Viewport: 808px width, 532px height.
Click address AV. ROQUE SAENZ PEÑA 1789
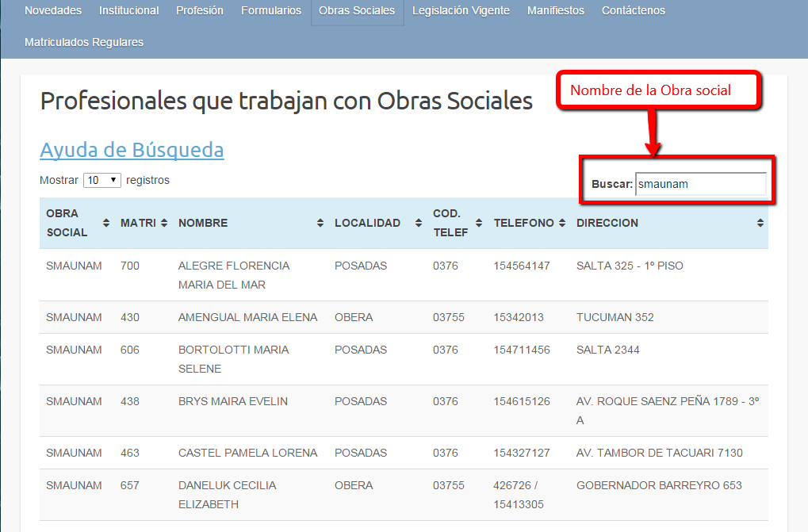coord(668,411)
